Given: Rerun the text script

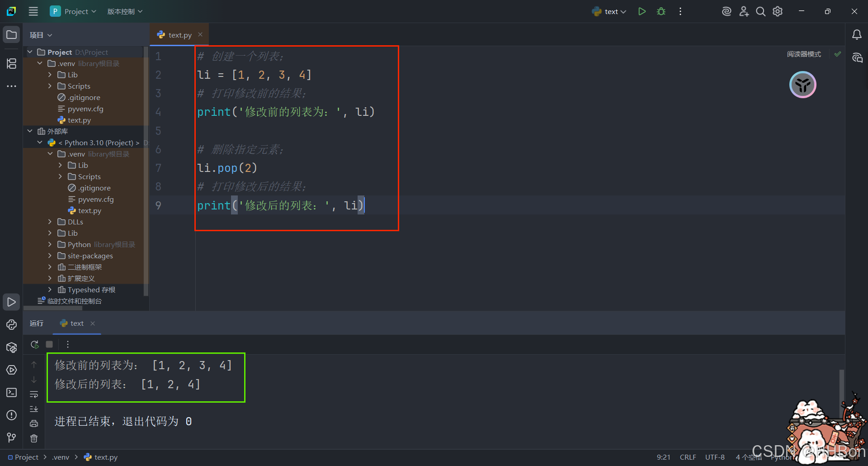Looking at the screenshot, I should tap(34, 344).
